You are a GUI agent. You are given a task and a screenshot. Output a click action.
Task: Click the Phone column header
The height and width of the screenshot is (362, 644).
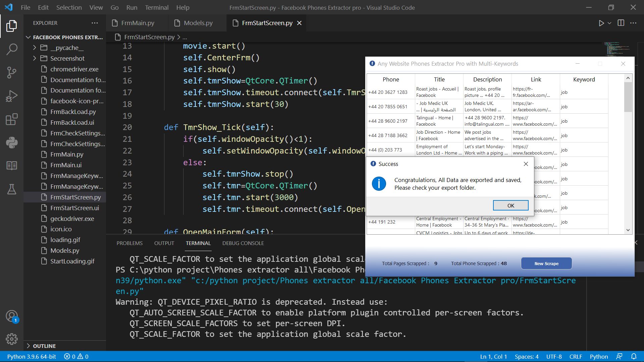click(391, 79)
